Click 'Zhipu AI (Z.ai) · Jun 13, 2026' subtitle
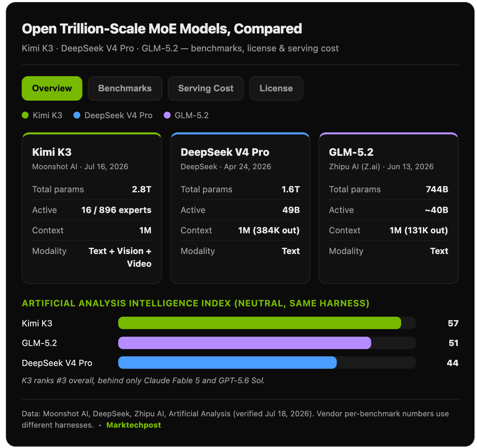This screenshot has width=477, height=448. point(381,166)
